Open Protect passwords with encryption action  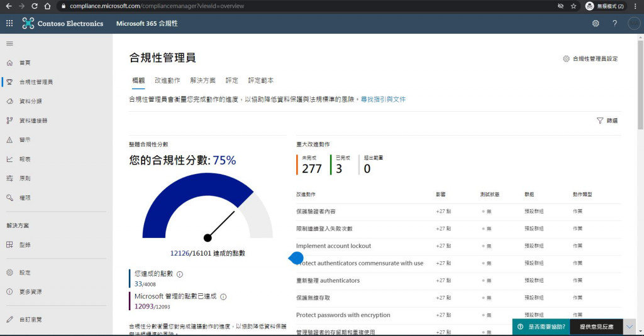tap(343, 315)
